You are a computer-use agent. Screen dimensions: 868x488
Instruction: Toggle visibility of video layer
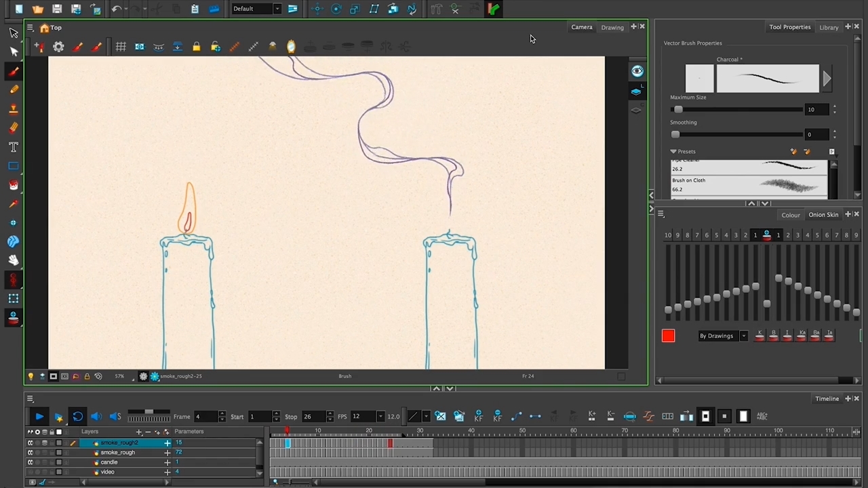[x=30, y=472]
